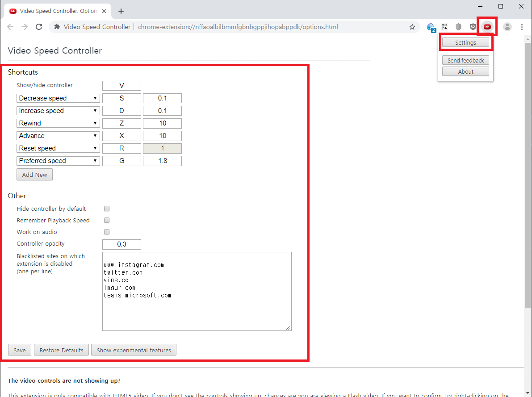The width and height of the screenshot is (532, 397).
Task: Click the Video Speed Controller extension icon
Action: (487, 27)
